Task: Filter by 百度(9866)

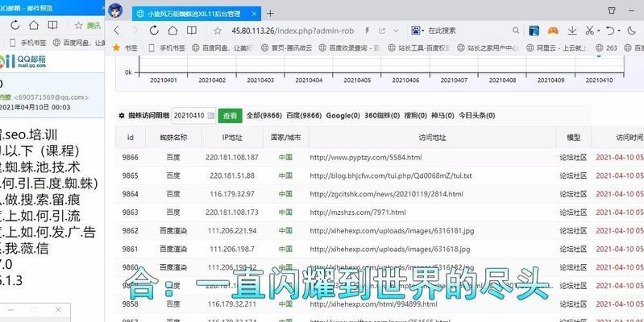Action: 304,116
